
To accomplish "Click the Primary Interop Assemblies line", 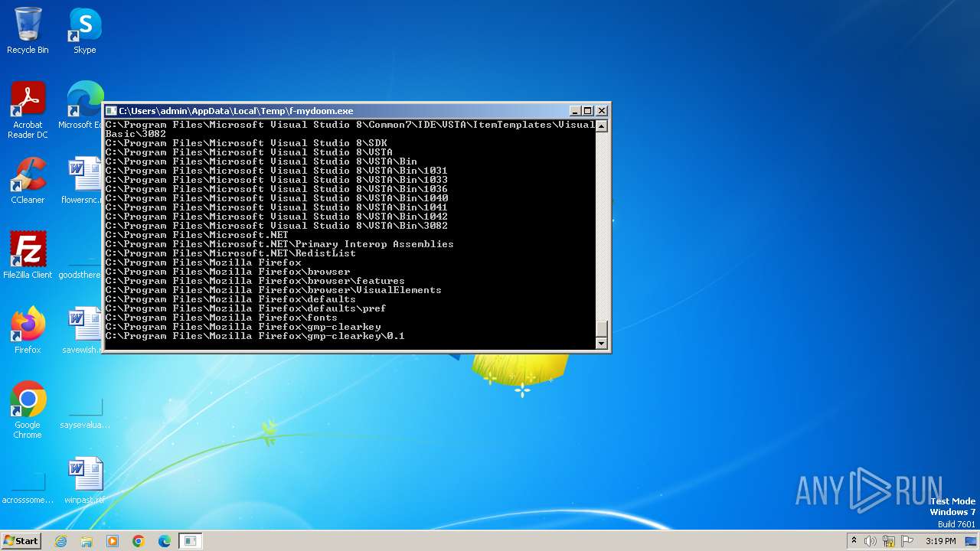I will coord(279,244).
